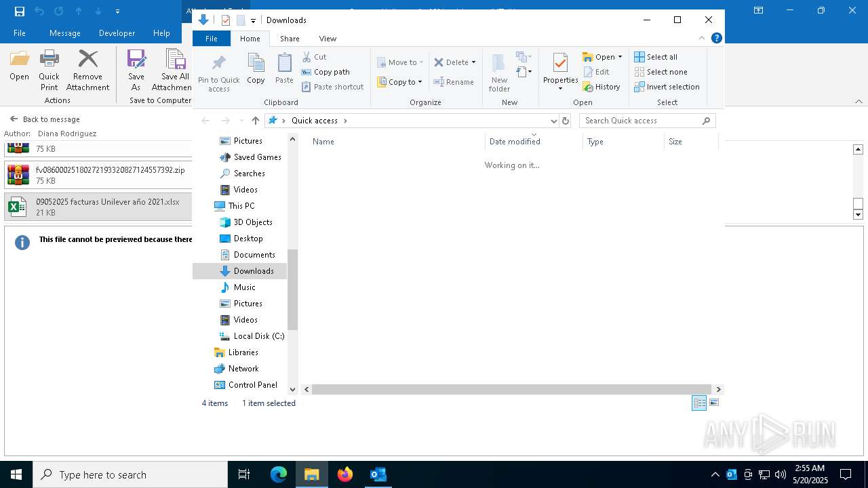Click Back to message in Outlook
868x488 pixels.
click(45, 119)
